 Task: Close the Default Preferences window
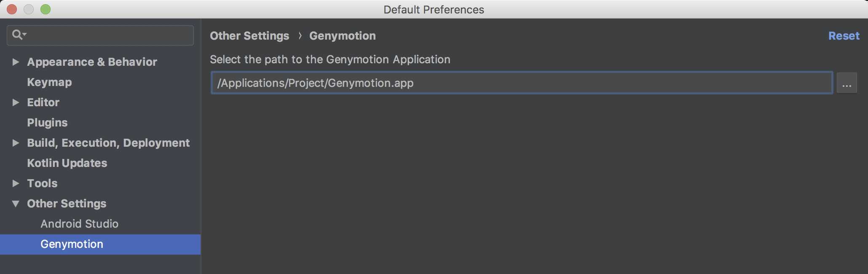(12, 9)
